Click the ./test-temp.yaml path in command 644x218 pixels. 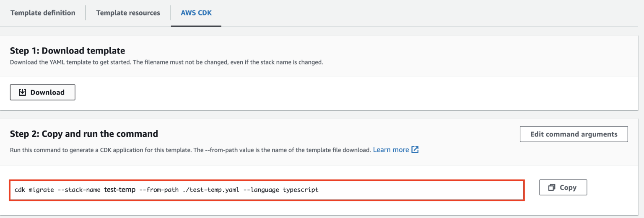211,190
